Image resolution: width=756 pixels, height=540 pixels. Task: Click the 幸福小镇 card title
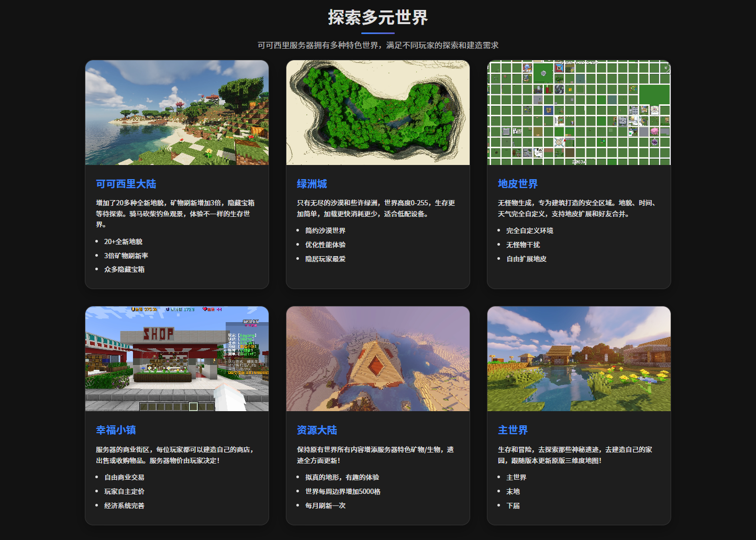coord(116,430)
